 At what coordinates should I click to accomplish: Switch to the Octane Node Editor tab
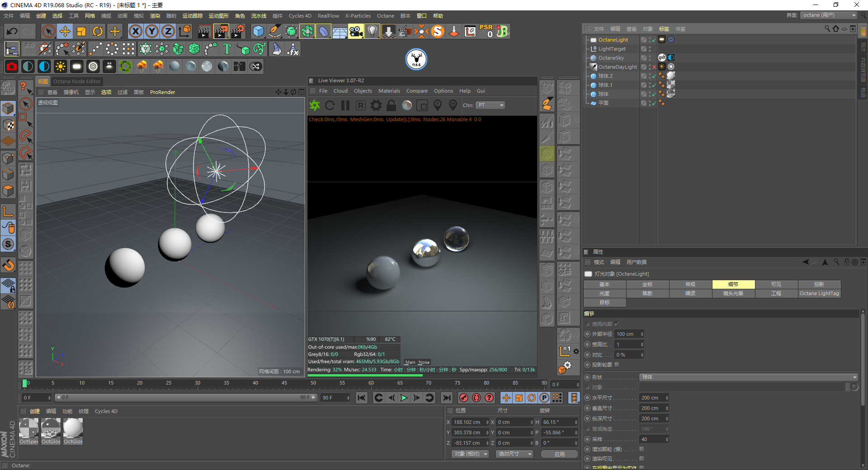click(x=77, y=81)
